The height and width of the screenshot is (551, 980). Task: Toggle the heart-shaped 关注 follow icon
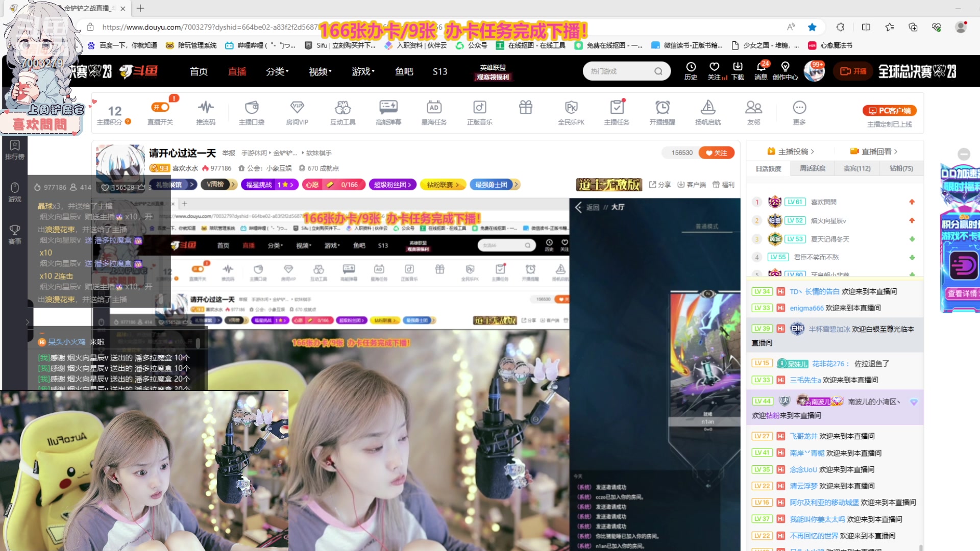(714, 67)
